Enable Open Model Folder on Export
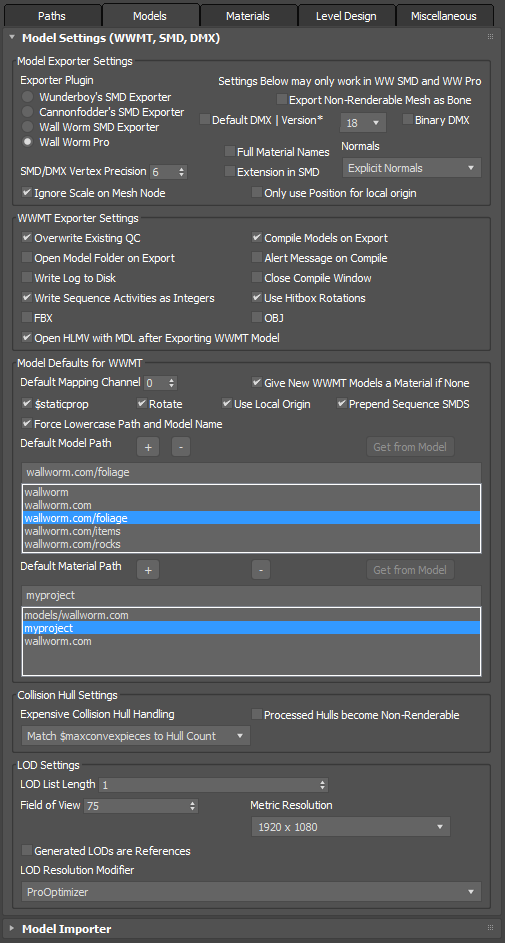The width and height of the screenshot is (505, 943). (x=27, y=257)
